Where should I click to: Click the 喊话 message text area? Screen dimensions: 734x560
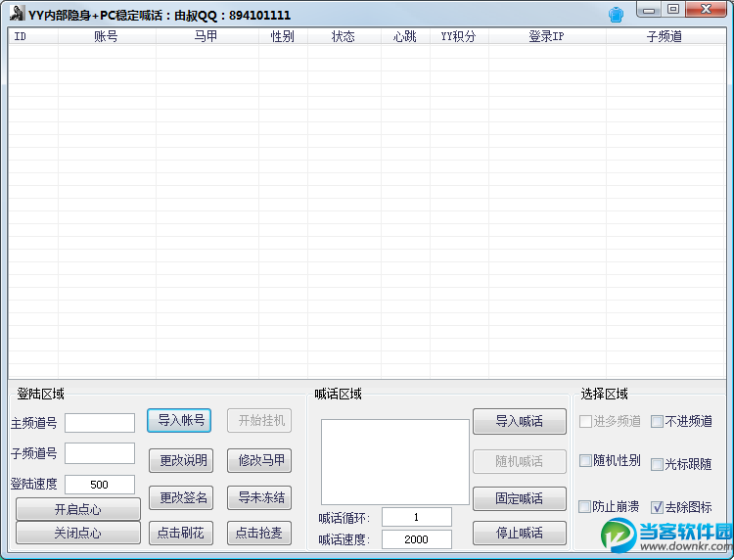[x=395, y=462]
